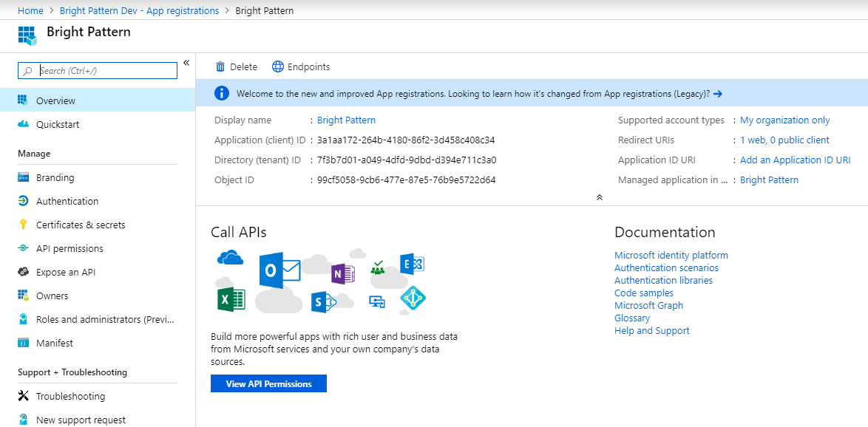Open Bright Pattern Dev - App registrations breadcrumb

(139, 10)
